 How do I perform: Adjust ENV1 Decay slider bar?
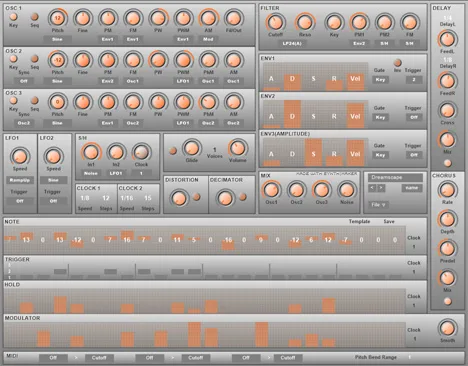(x=292, y=82)
